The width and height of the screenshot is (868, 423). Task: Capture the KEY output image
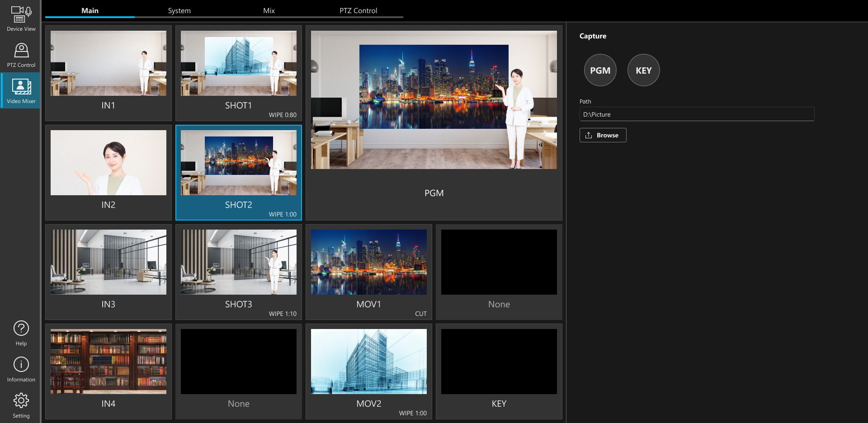pyautogui.click(x=643, y=70)
